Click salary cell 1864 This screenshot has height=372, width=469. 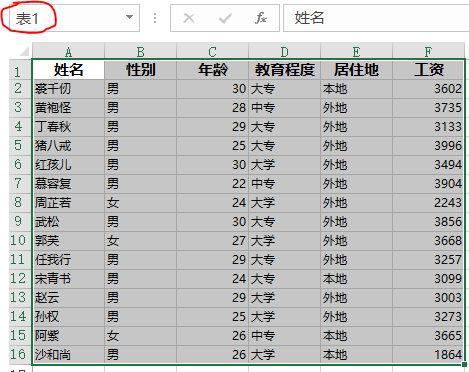(428, 355)
